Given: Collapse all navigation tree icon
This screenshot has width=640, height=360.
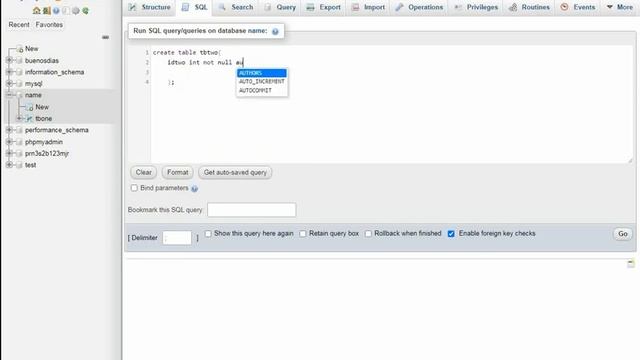Looking at the screenshot, I should click(x=105, y=37).
